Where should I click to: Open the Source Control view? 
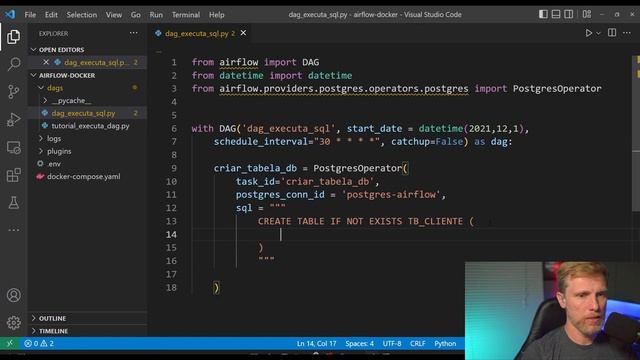[13, 91]
